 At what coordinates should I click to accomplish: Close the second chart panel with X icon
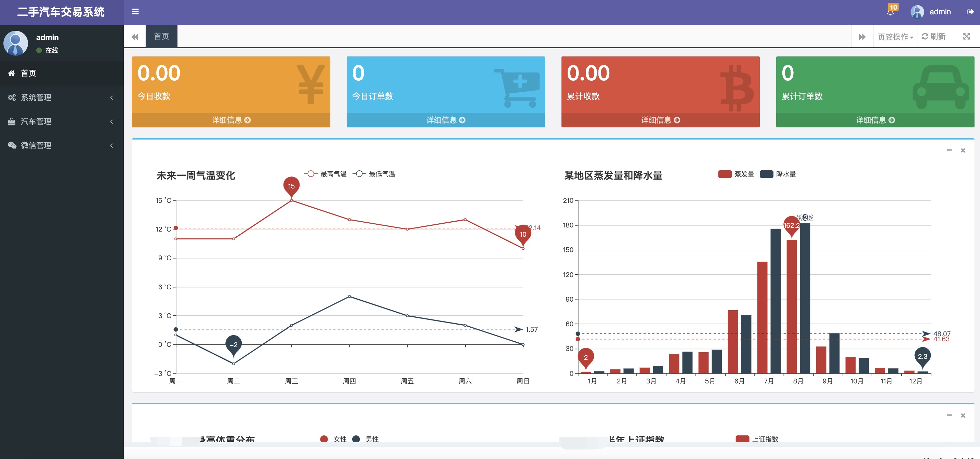coord(963,415)
